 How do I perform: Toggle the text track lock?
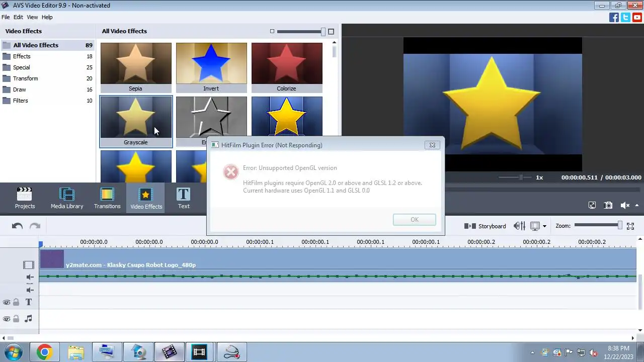tap(16, 302)
